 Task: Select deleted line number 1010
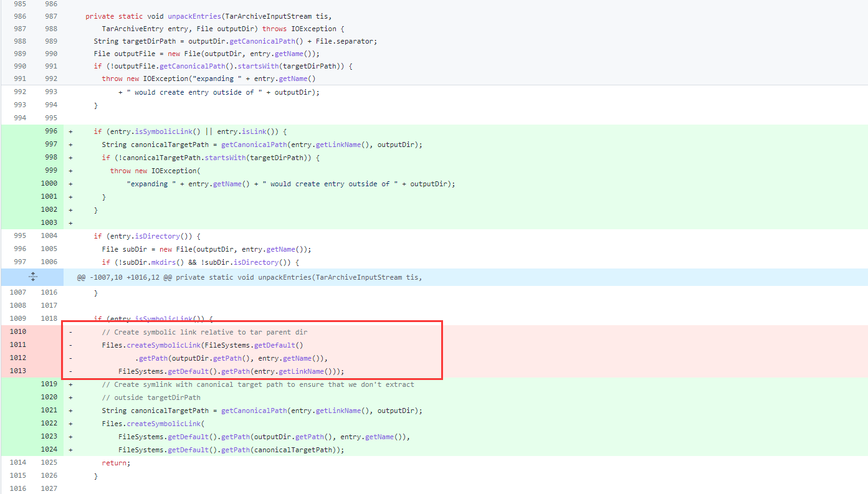(18, 331)
